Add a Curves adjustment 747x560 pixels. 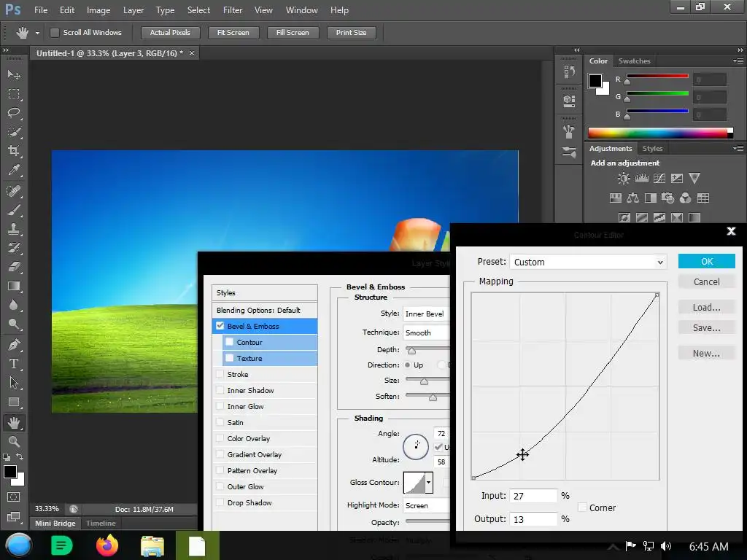659,179
